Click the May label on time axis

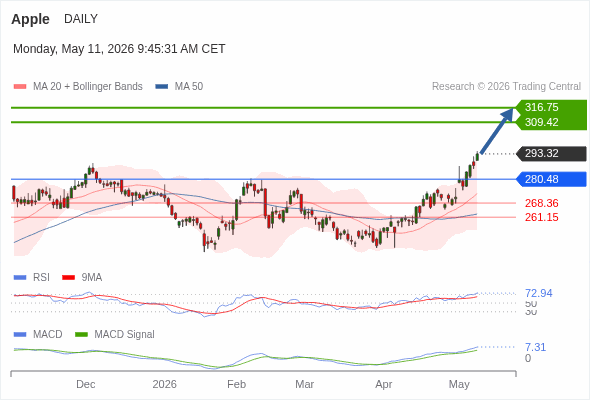(x=459, y=384)
